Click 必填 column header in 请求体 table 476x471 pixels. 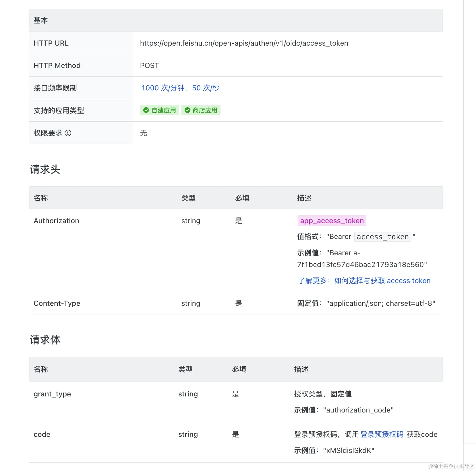(x=239, y=369)
